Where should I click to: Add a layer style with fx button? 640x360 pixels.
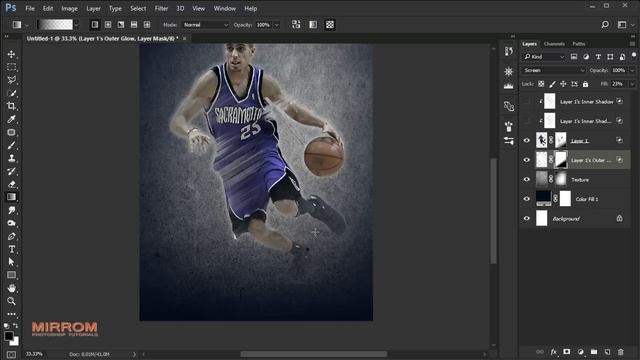553,352
